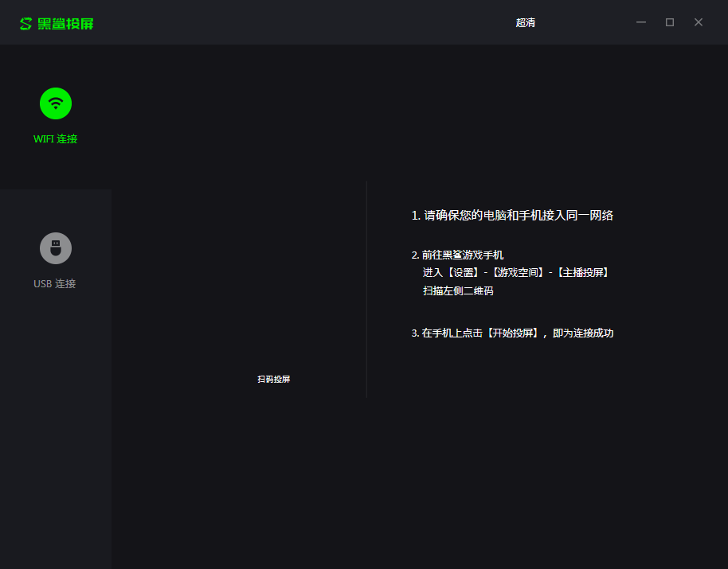Click the maximize icon in the title bar
Viewport: 728px width, 569px height.
point(669,22)
